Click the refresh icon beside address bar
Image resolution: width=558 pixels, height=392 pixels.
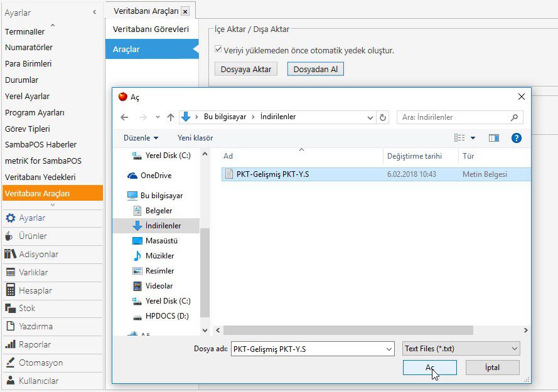[383, 117]
